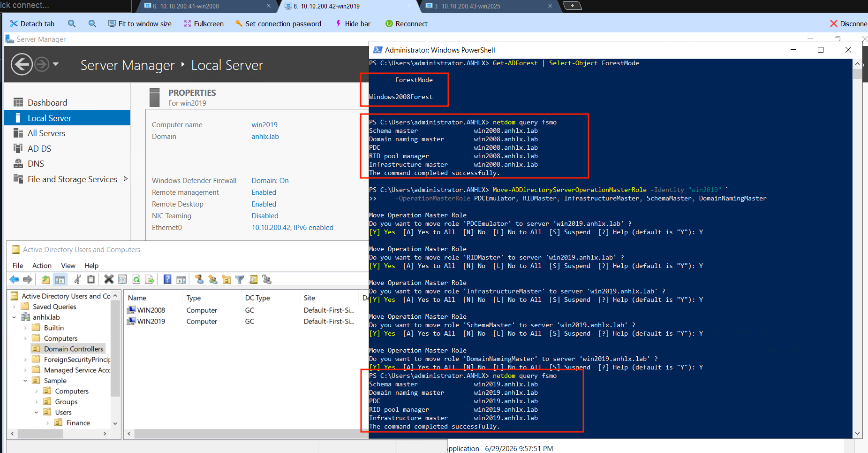Click Server Manager forward navigation arrow
Viewport: 868px width, 453px height.
pyautogui.click(x=42, y=64)
